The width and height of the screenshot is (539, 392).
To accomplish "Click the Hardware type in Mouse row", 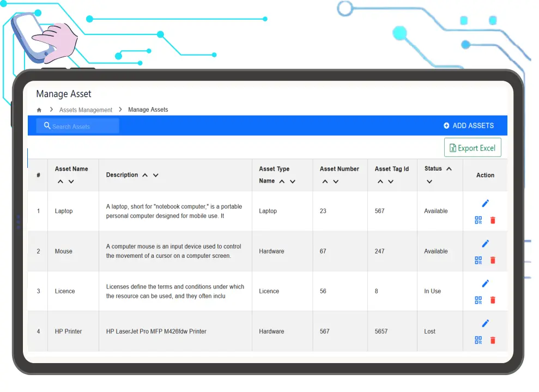I will 271,251.
